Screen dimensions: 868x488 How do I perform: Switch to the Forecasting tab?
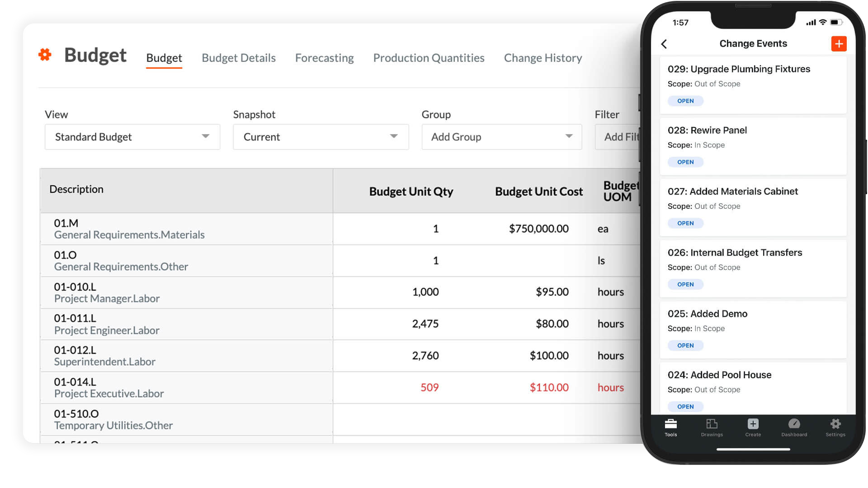[324, 58]
